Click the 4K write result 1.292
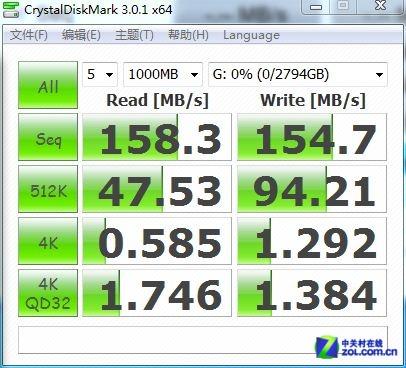This screenshot has width=406, height=368. 312,241
